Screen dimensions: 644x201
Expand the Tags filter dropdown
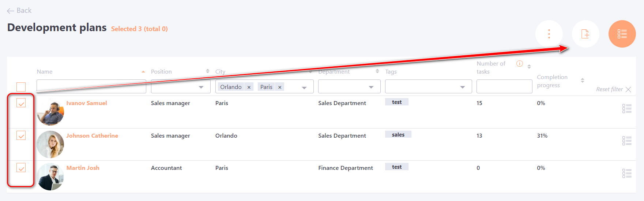click(x=462, y=87)
